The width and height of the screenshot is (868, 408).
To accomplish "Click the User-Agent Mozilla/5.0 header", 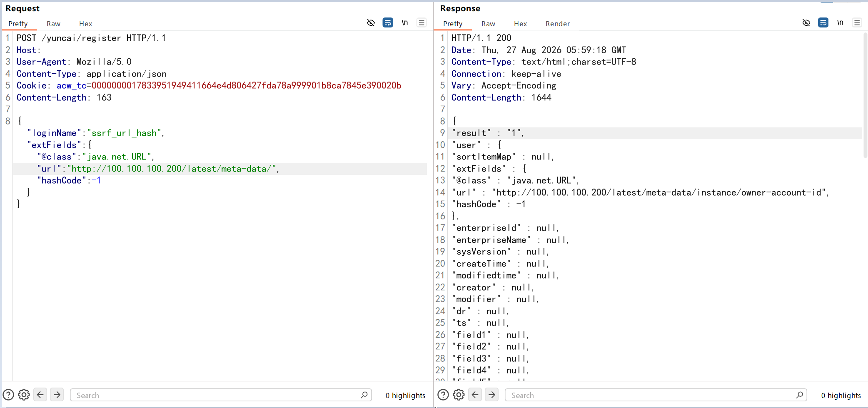I will (74, 62).
